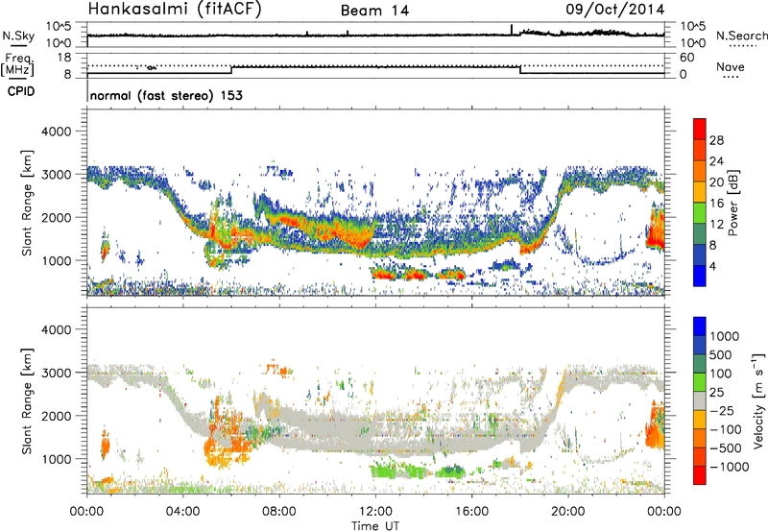Click the '28' power scale value
The height and width of the screenshot is (532, 768).
[716, 140]
